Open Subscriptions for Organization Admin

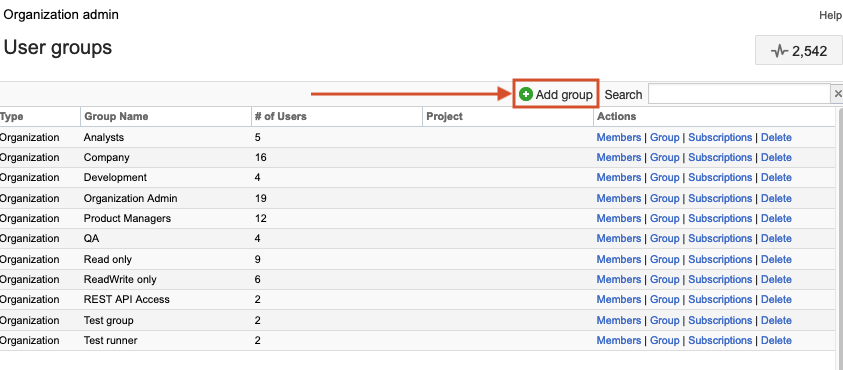coord(720,198)
